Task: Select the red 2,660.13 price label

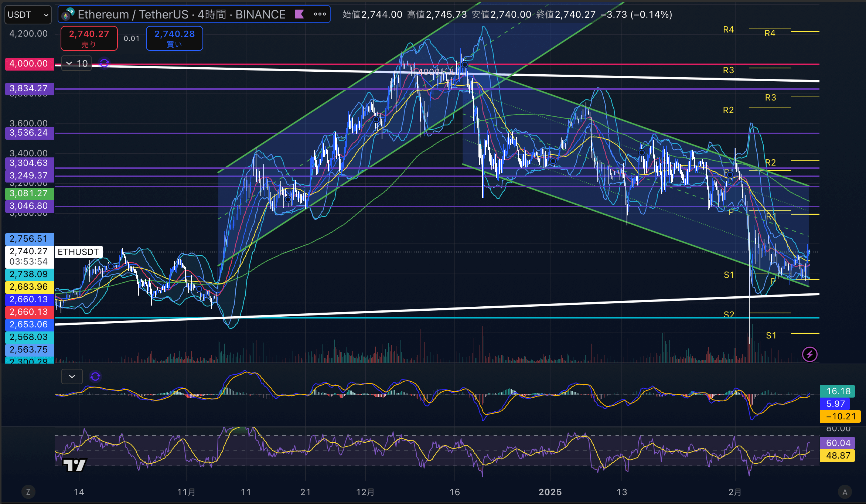Action: (29, 312)
